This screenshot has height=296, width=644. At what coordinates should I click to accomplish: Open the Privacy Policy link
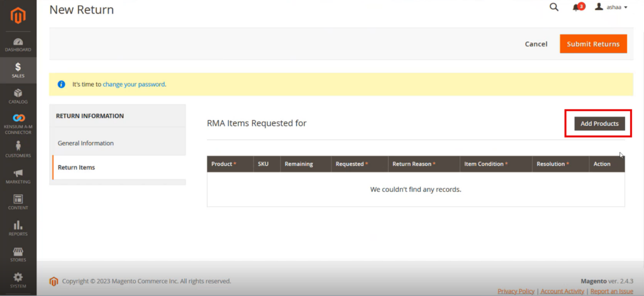(x=516, y=291)
